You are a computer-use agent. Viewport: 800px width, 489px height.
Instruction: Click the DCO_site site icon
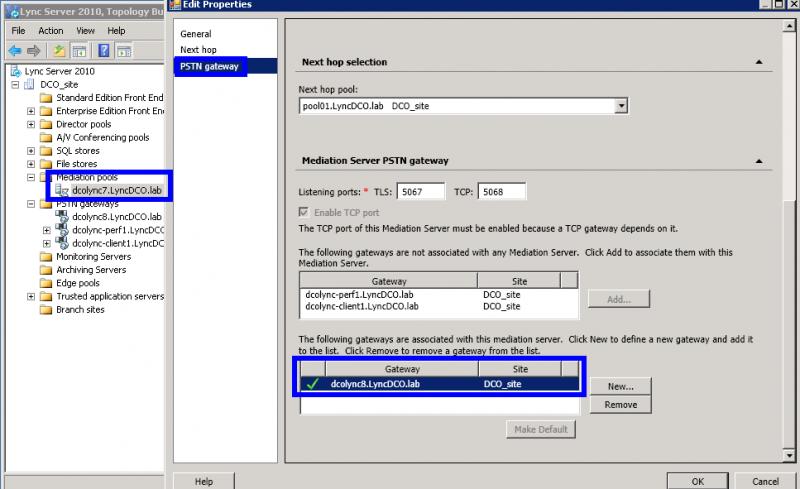[30, 85]
